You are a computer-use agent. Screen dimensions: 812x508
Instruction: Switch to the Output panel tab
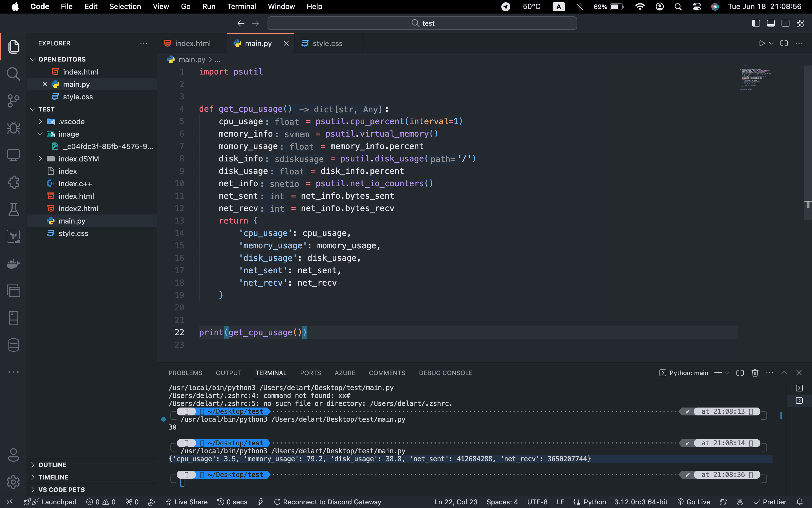228,373
